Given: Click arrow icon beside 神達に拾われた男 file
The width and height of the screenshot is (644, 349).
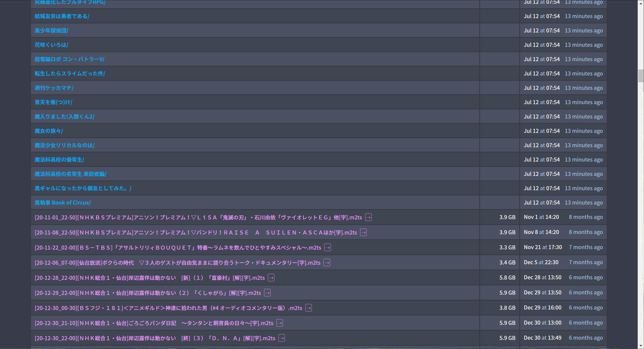Looking at the screenshot, I should (308, 308).
